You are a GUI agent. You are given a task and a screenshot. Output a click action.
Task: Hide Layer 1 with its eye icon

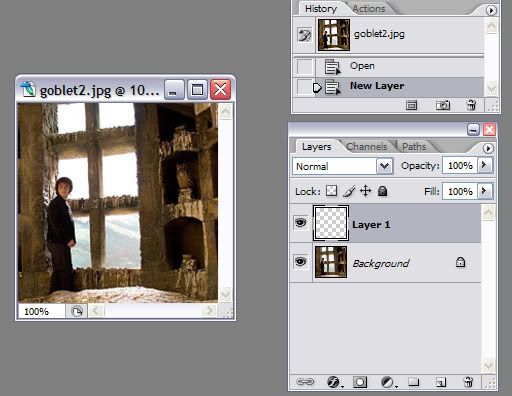(x=301, y=222)
